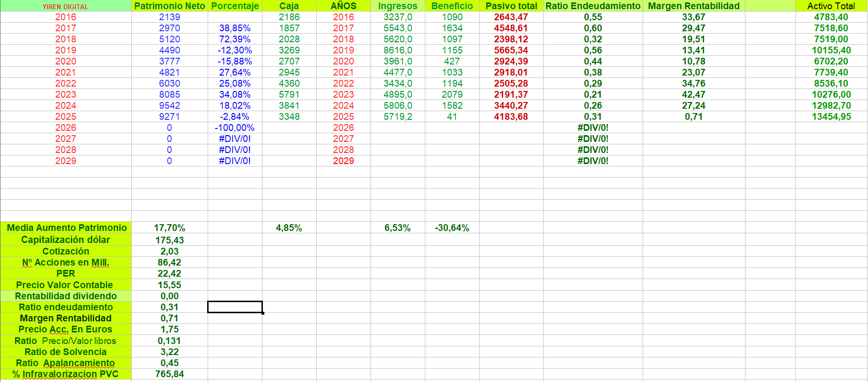The width and height of the screenshot is (868, 382).
Task: Select euro price value 1,75
Action: (170, 330)
